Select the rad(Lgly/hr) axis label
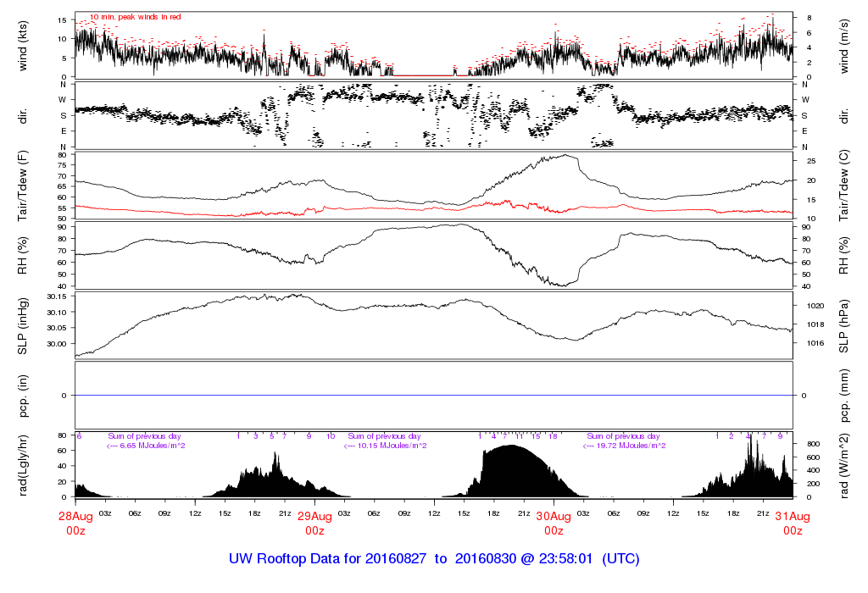The image size is (868, 593). coord(23,464)
